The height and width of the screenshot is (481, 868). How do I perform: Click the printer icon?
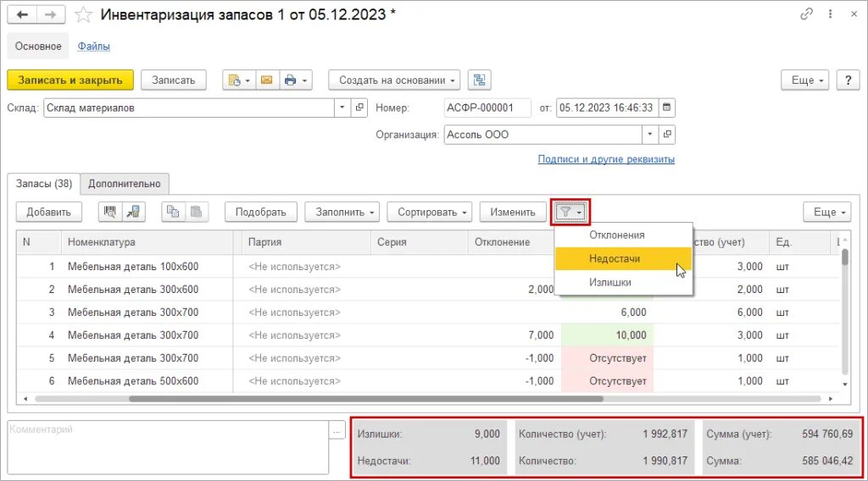[290, 80]
